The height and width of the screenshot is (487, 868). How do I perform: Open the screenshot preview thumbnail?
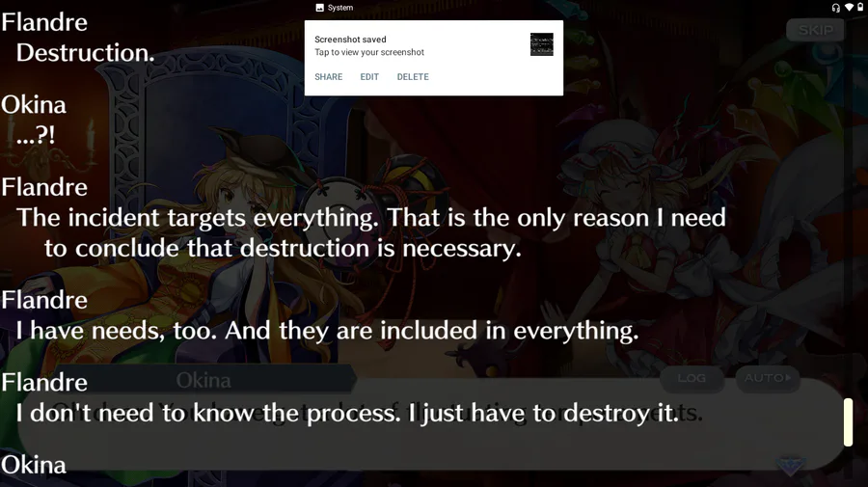[x=541, y=44]
